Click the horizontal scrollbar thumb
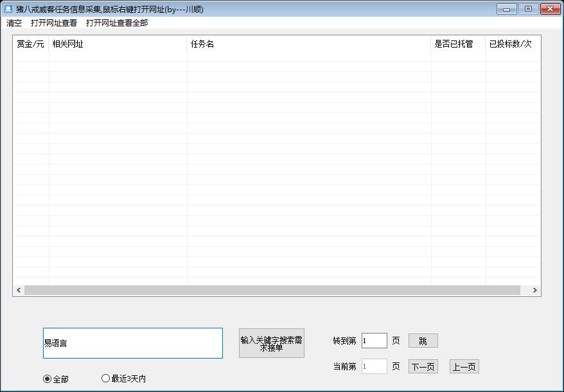 (x=272, y=290)
